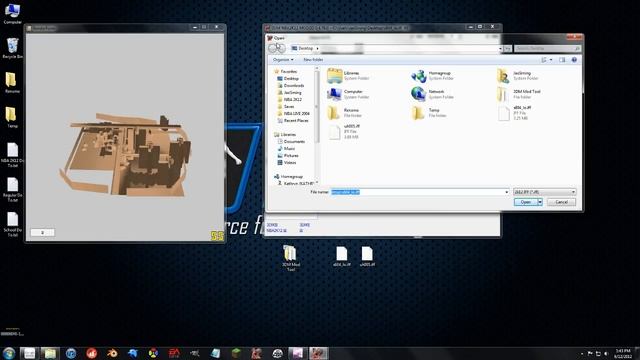Click the taskbar clock
The image size is (640, 360).
tap(623, 353)
